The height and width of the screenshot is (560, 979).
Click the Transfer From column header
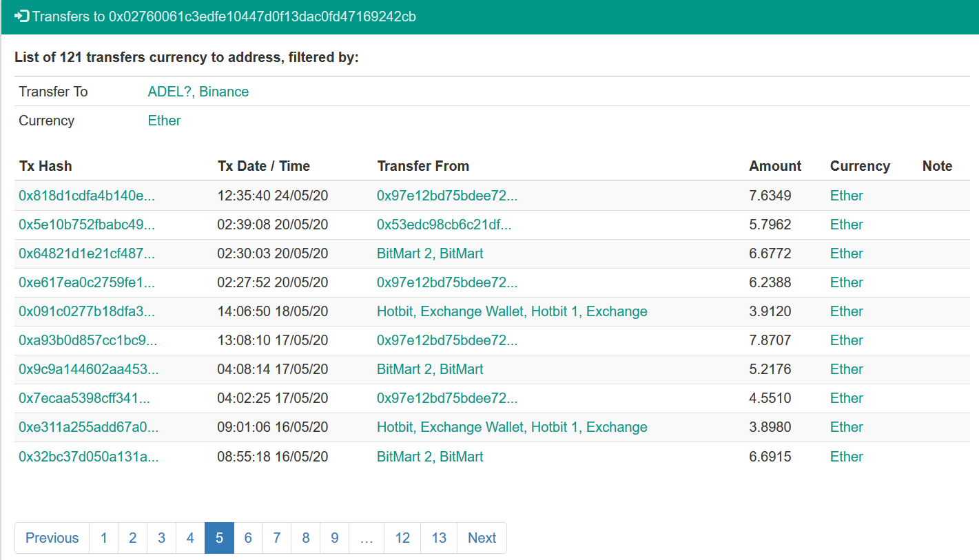(x=423, y=166)
